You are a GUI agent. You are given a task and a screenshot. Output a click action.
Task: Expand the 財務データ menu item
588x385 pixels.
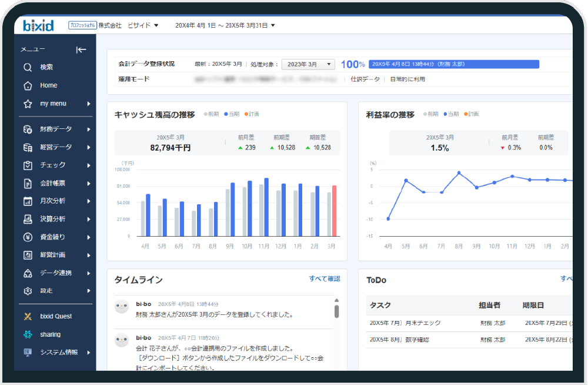click(x=55, y=129)
